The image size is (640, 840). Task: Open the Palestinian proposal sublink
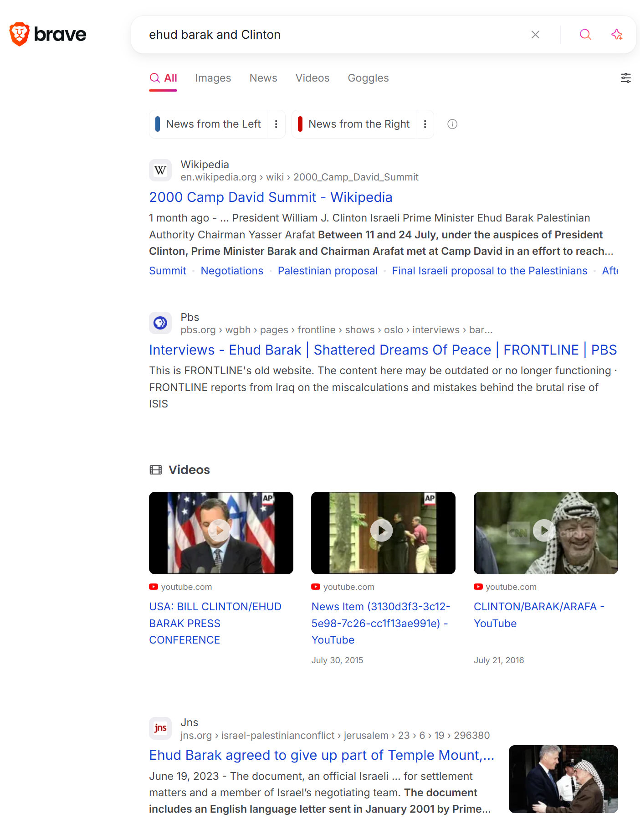click(x=328, y=271)
